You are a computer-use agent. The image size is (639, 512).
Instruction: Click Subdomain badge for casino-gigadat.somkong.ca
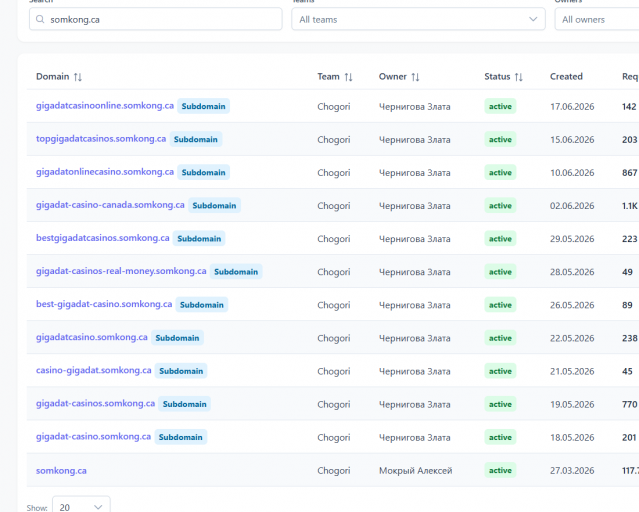point(181,371)
